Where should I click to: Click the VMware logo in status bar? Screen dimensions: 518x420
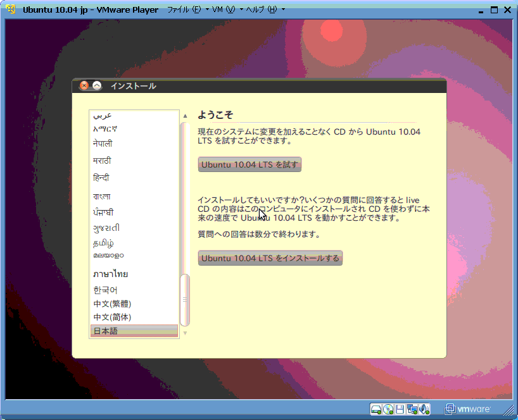tap(468, 409)
